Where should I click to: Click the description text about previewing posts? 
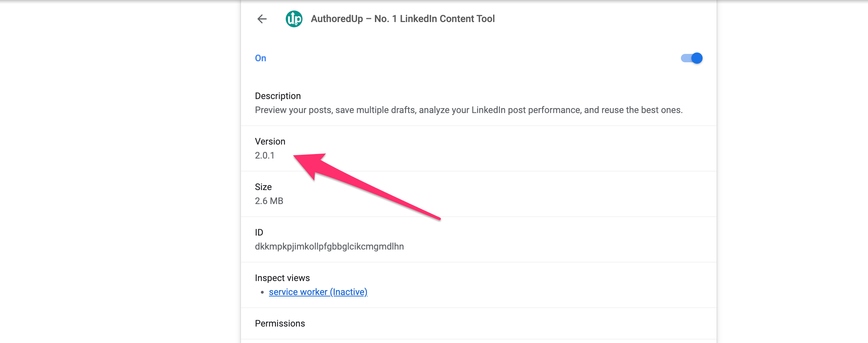coord(469,110)
